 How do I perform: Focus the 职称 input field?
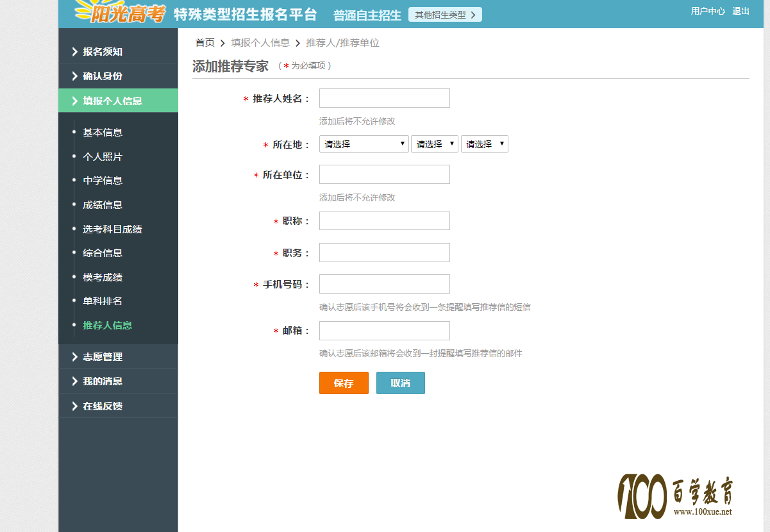(385, 221)
